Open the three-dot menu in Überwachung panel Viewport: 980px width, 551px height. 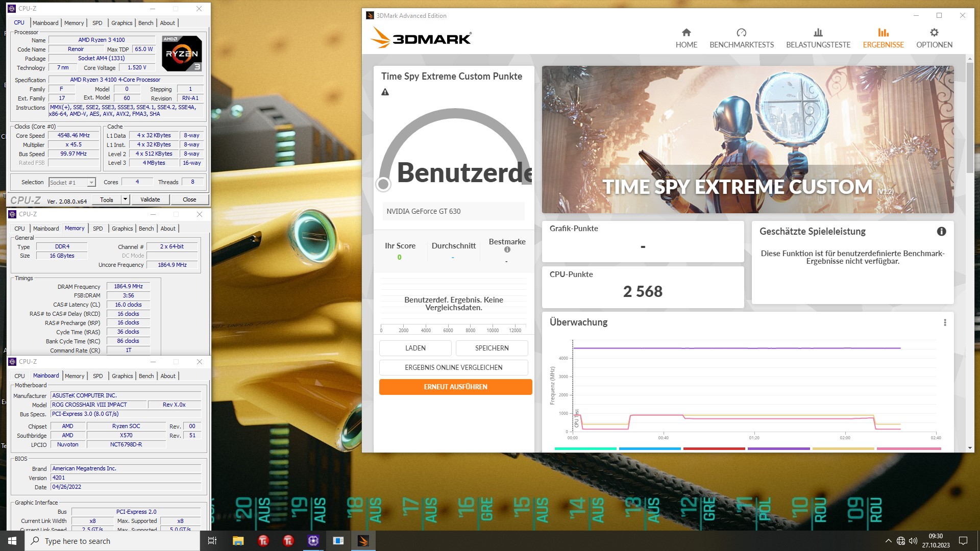tap(945, 322)
